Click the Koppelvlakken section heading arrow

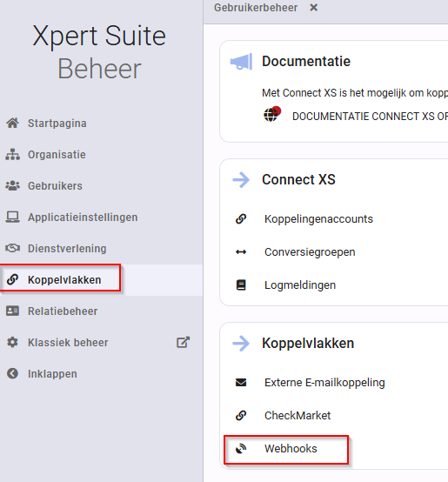coord(241,343)
